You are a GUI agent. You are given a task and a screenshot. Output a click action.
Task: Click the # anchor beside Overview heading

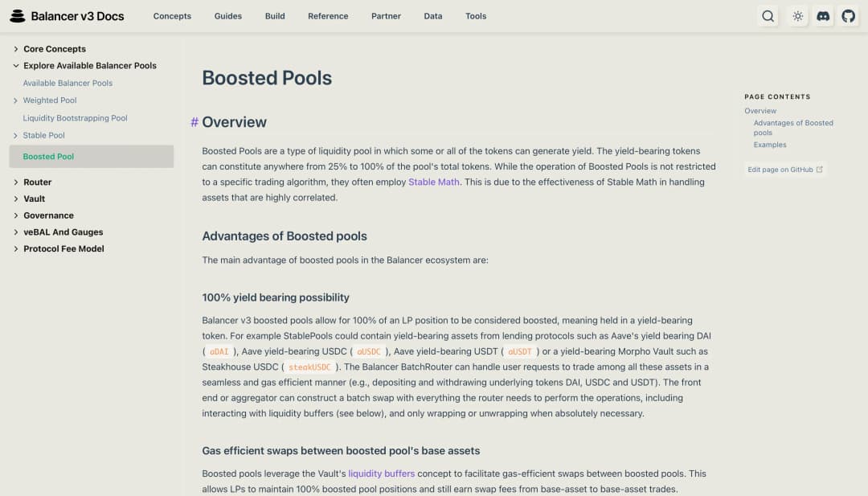pyautogui.click(x=194, y=122)
